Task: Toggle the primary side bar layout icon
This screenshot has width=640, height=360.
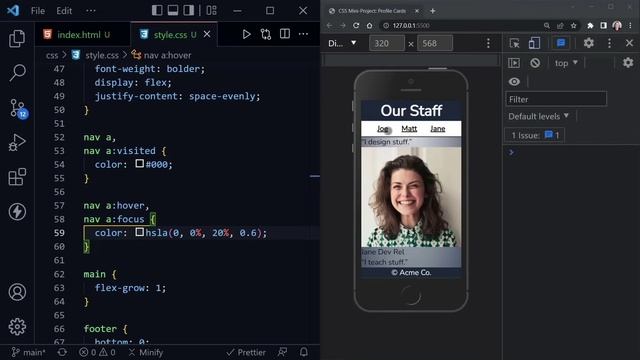Action: point(157,10)
